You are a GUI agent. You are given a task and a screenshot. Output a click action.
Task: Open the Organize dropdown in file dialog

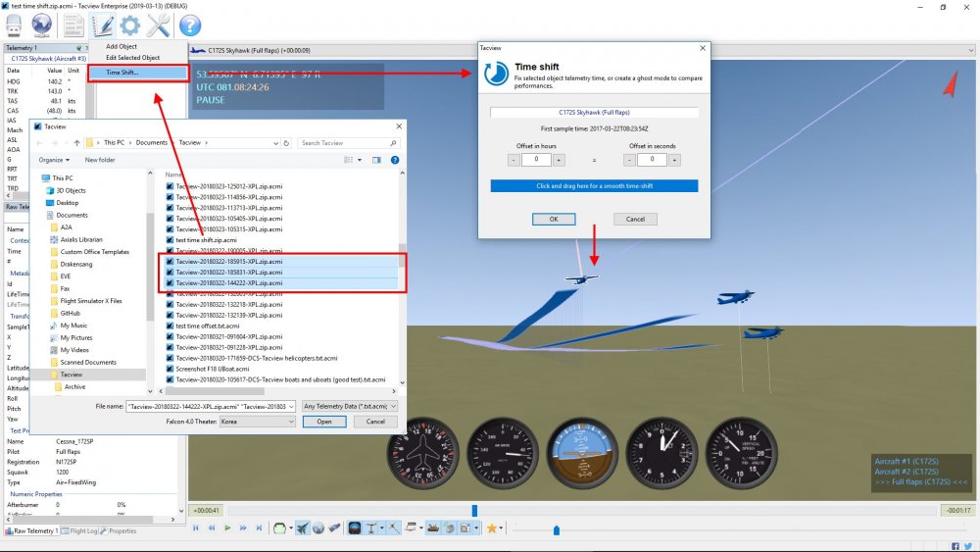click(x=53, y=159)
